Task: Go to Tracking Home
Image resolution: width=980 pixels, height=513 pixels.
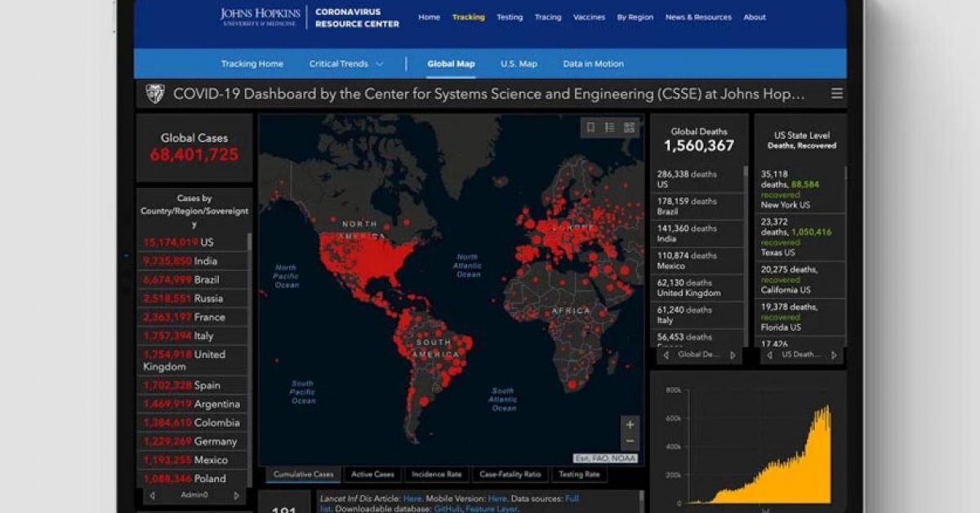Action: (x=252, y=64)
